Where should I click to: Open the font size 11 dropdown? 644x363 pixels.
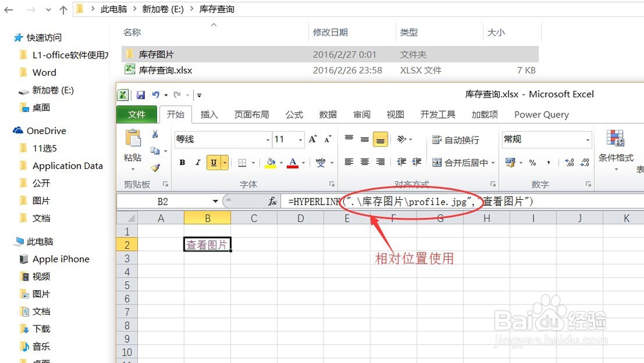pyautogui.click(x=300, y=140)
